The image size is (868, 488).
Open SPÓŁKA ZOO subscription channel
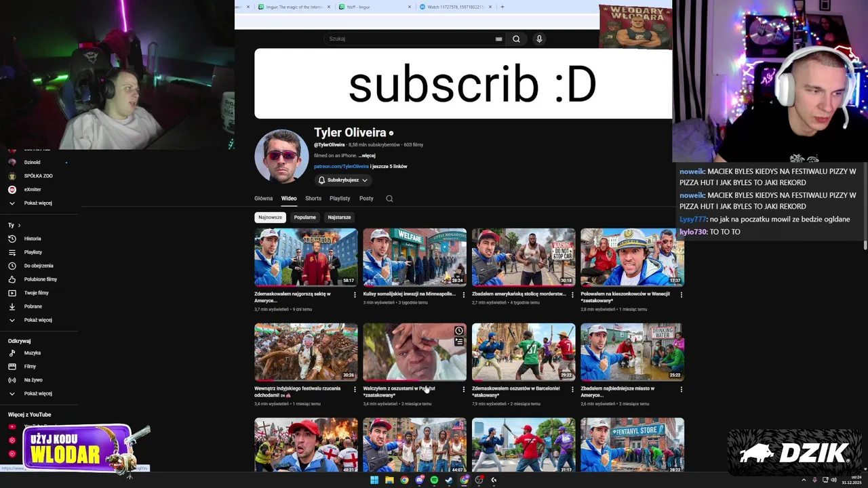38,176
